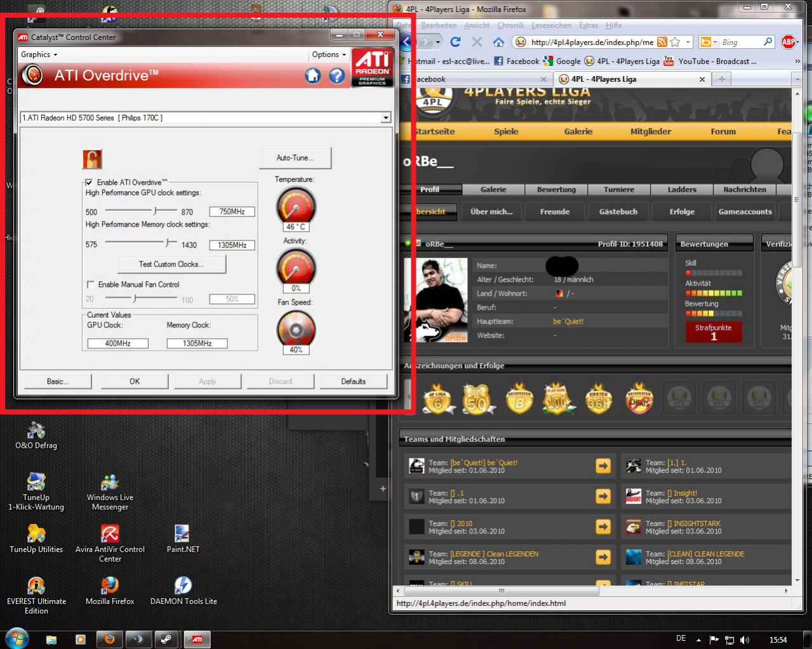Screen dimensions: 812x649
Task: Select TuneUp 1-Klick-Wartung desktop icon
Action: (x=36, y=492)
